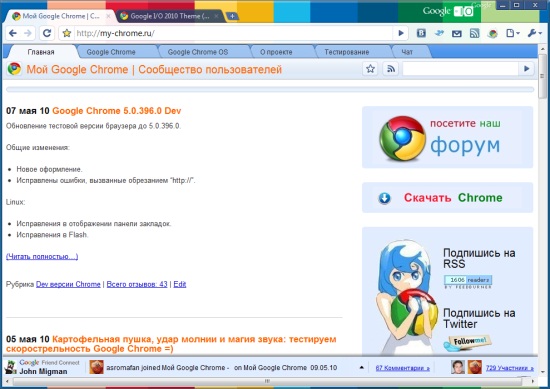Click the Chrome logo extension icon in toolbar
This screenshot has height=389, width=550.
click(x=492, y=34)
